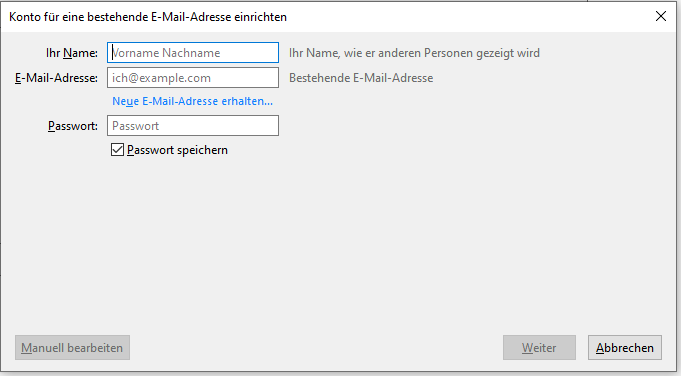Focus the E-Mail-Adresse input field
Screen dimensions: 681x376
coord(193,78)
